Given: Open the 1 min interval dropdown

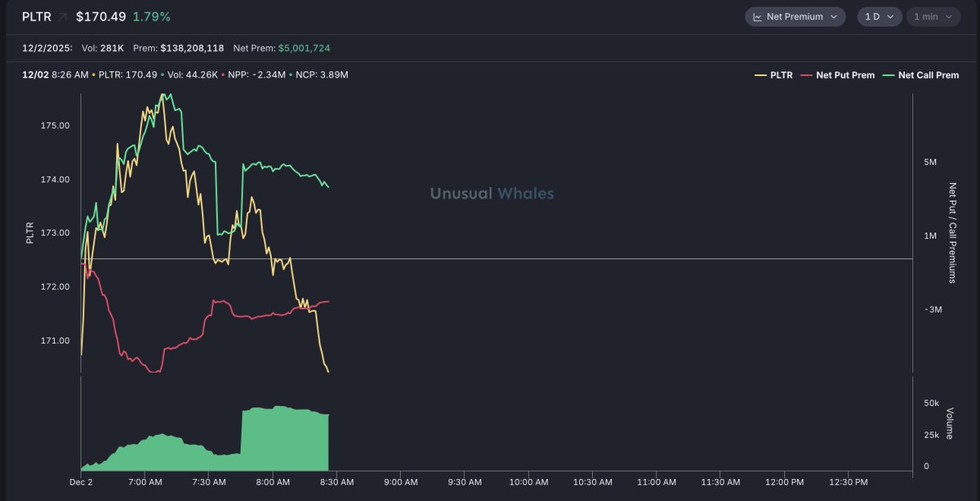Looking at the screenshot, I should 933,17.
